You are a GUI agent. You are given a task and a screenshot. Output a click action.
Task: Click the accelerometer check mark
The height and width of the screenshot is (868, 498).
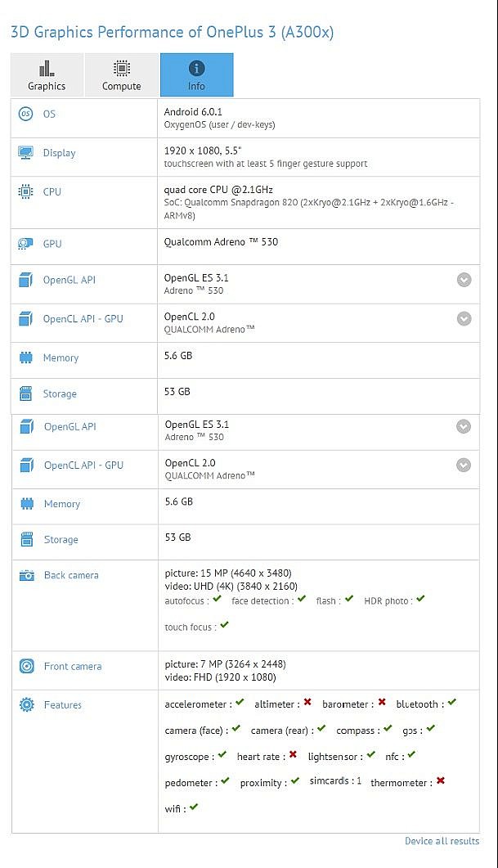coord(240,702)
